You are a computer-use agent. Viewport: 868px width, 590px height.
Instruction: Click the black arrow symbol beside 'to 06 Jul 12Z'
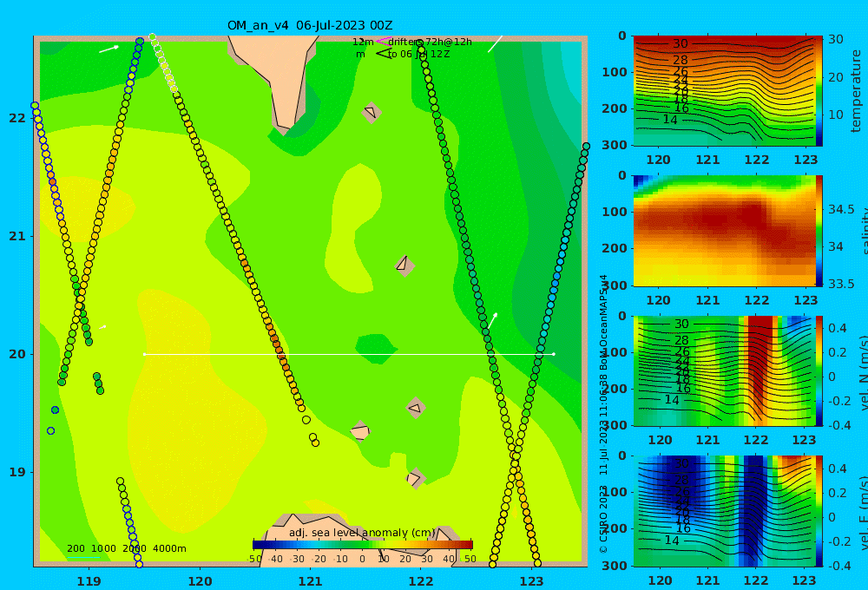pyautogui.click(x=383, y=54)
